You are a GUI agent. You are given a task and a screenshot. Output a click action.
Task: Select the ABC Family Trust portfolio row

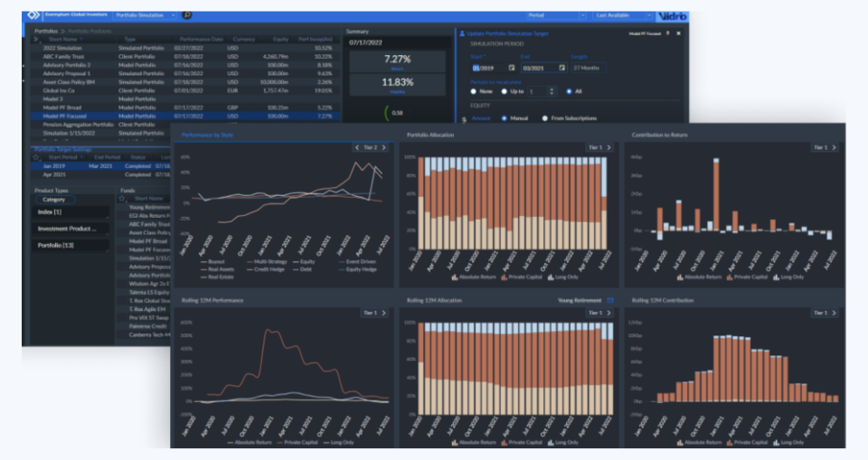tap(185, 56)
